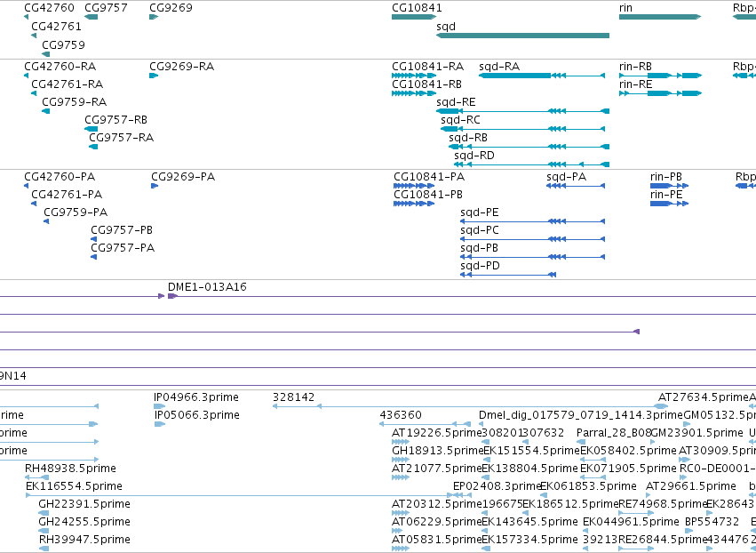Open the rin-RB transcript label

click(635, 67)
